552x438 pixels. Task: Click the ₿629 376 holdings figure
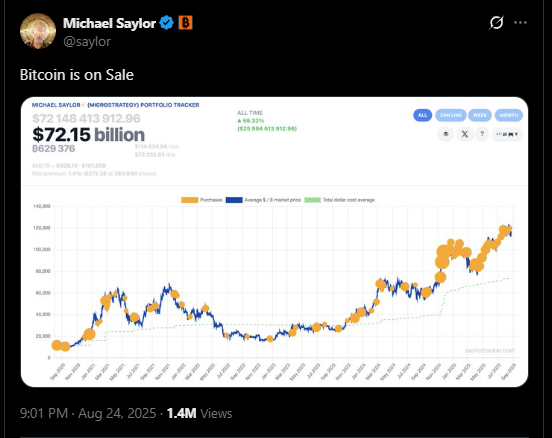click(54, 149)
